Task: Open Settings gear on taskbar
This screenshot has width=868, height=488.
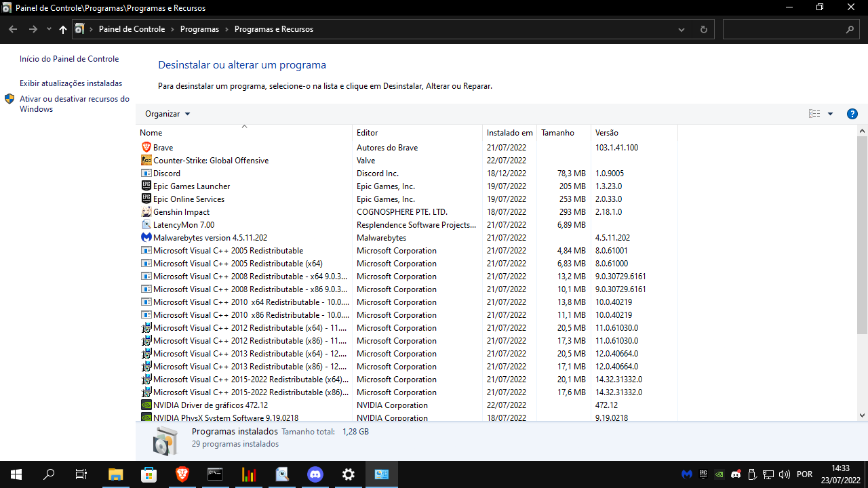Action: 349,474
